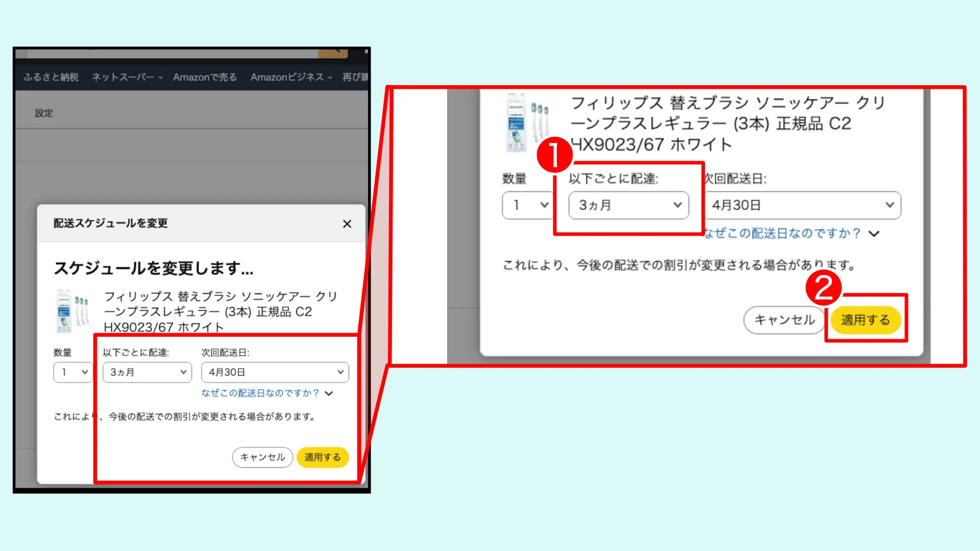Screen dimensions: 980x551
Task: Open the 4月30日 next delivery date dropdown
Action: (x=275, y=372)
